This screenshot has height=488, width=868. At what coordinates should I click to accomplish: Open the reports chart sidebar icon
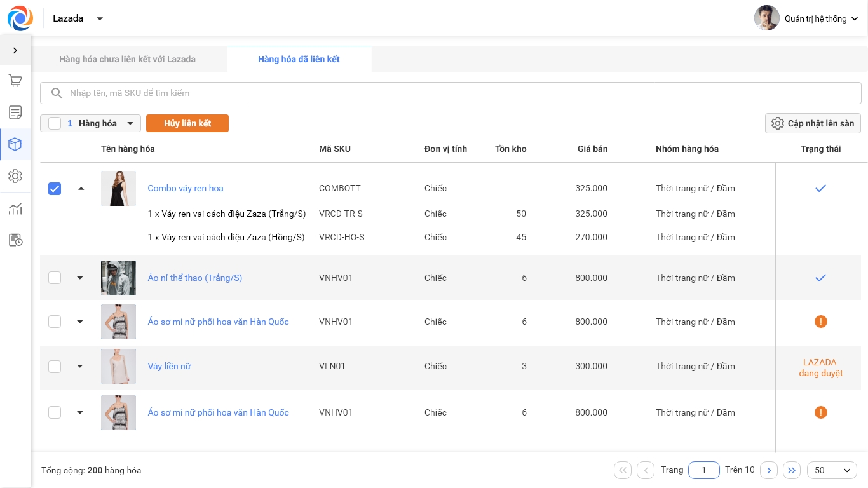(15, 209)
